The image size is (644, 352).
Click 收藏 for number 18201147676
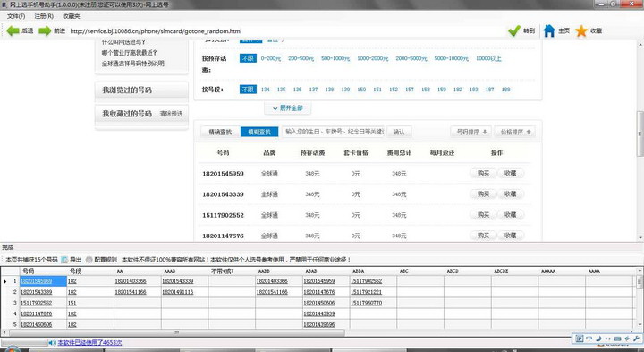(x=510, y=236)
